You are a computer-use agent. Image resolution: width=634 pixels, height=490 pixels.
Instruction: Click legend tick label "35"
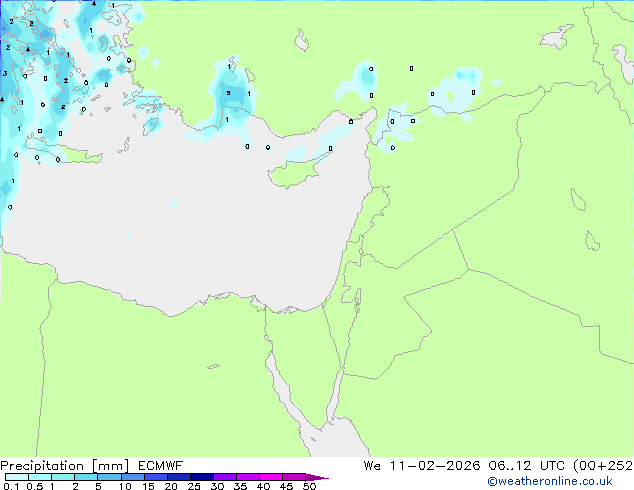click(240, 486)
